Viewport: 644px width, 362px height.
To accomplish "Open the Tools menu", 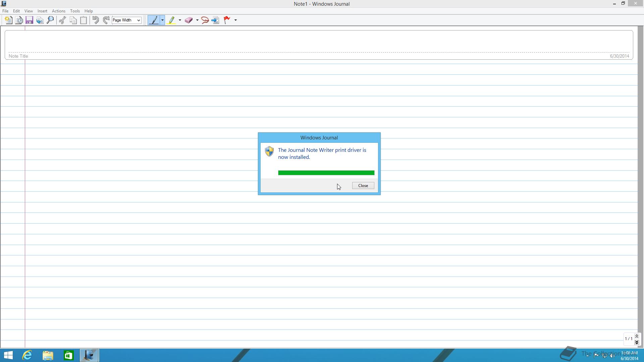I will point(75,11).
